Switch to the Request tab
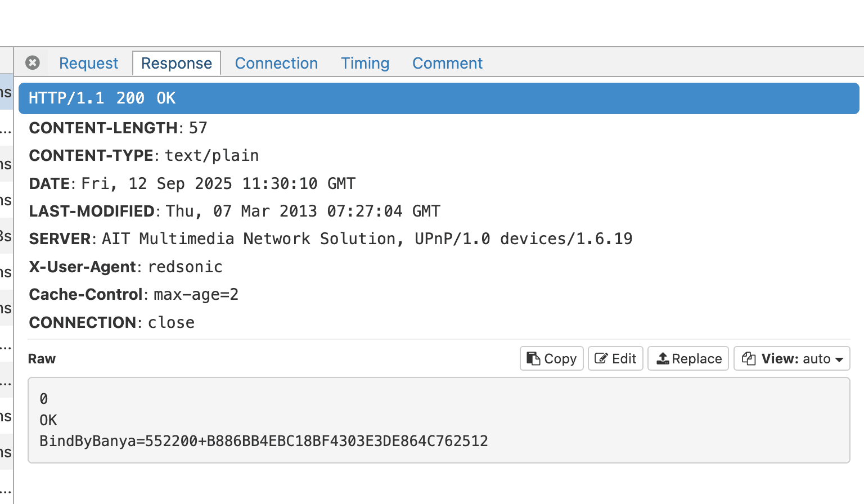864x504 pixels. (x=88, y=63)
